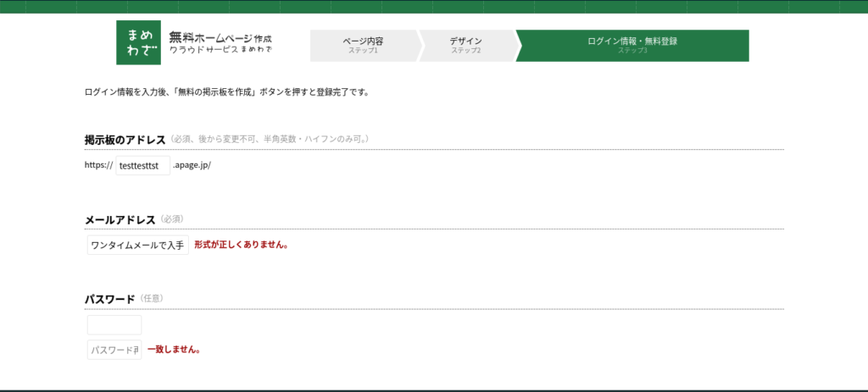Click the 一致しません error message

pyautogui.click(x=174, y=350)
